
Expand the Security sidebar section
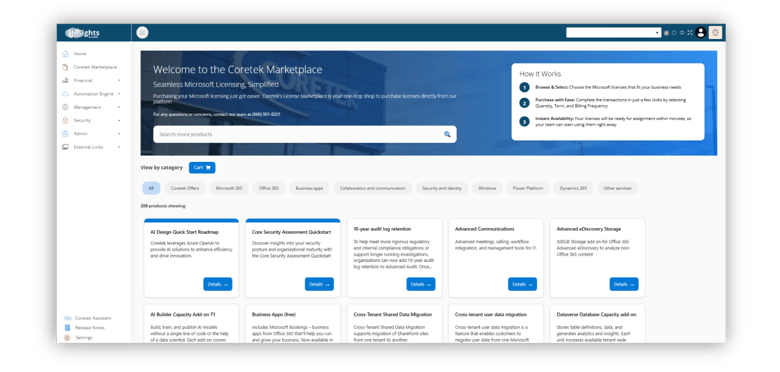(92, 120)
